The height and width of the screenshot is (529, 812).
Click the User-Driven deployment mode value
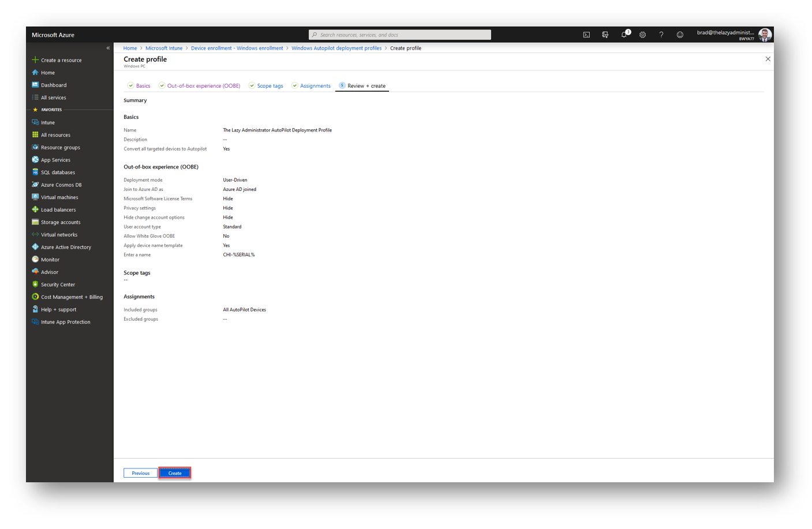coord(235,180)
